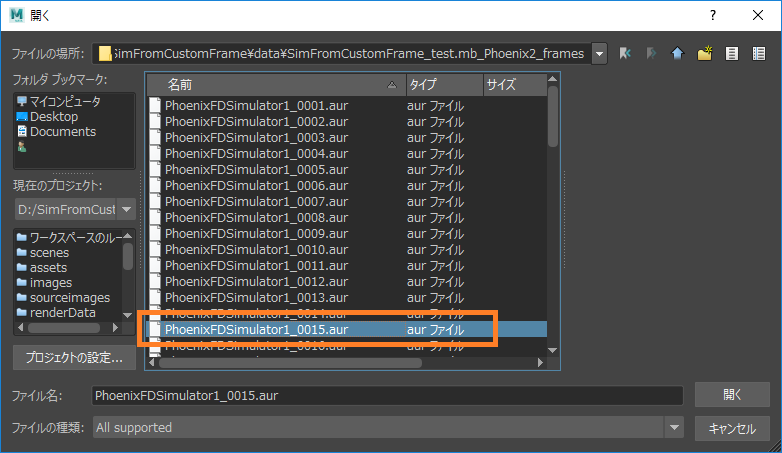Viewport: 782px width, 453px height.
Task: Click the file list horizontal scrollbar
Action: [x=290, y=363]
